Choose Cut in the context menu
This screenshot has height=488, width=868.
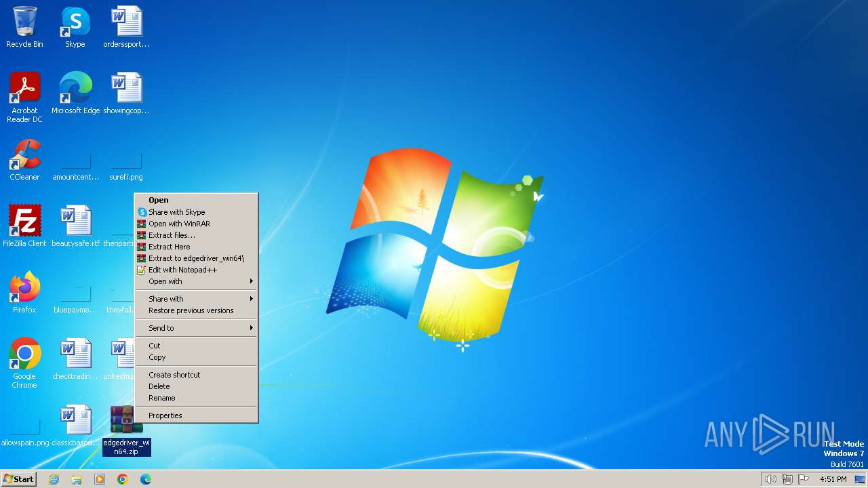tap(197, 346)
